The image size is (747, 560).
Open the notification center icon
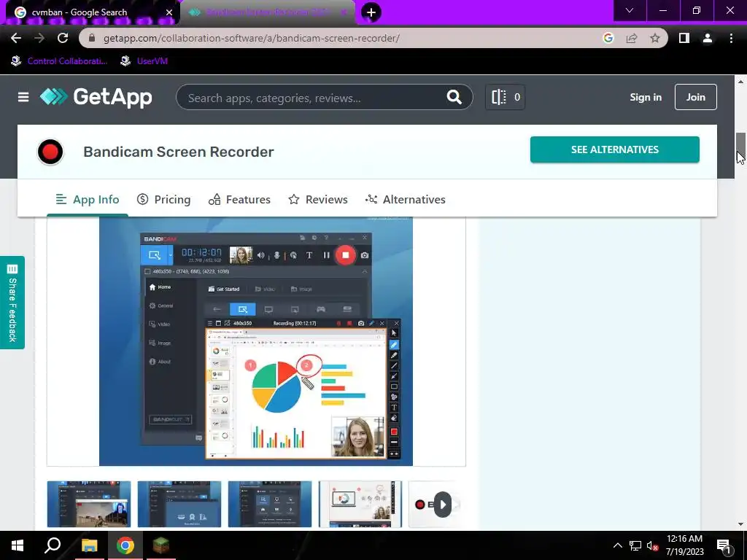tap(724, 546)
